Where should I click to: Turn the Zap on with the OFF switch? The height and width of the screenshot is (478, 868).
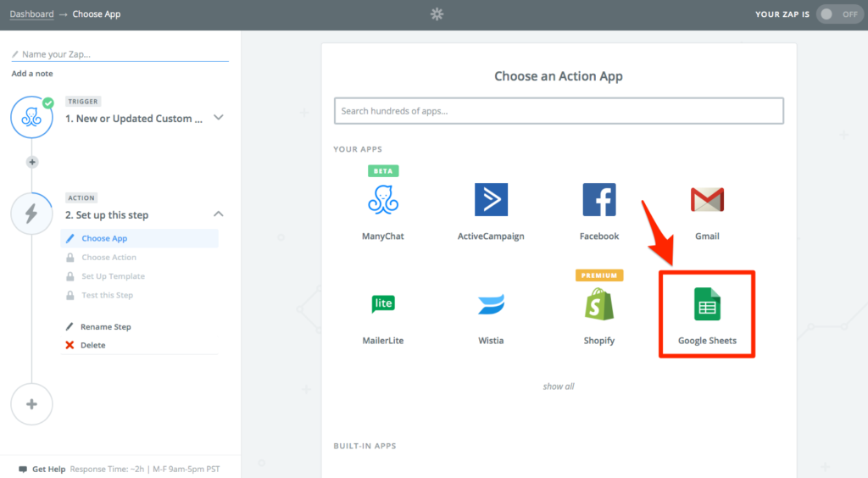pos(839,14)
